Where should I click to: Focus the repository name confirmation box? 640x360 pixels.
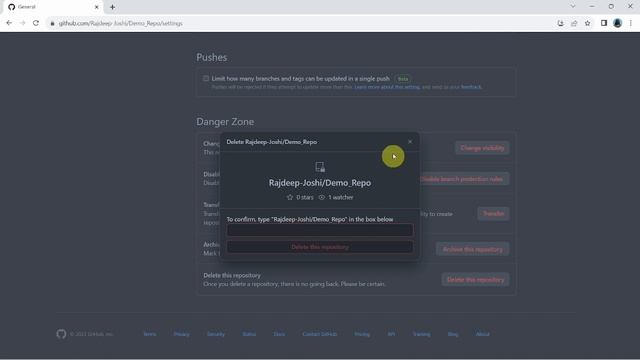click(320, 230)
